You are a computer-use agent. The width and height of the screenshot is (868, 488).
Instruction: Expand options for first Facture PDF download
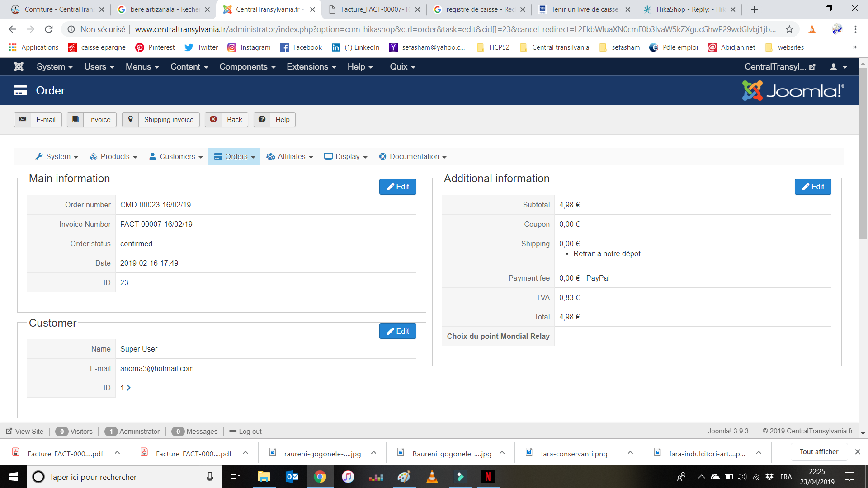(117, 453)
